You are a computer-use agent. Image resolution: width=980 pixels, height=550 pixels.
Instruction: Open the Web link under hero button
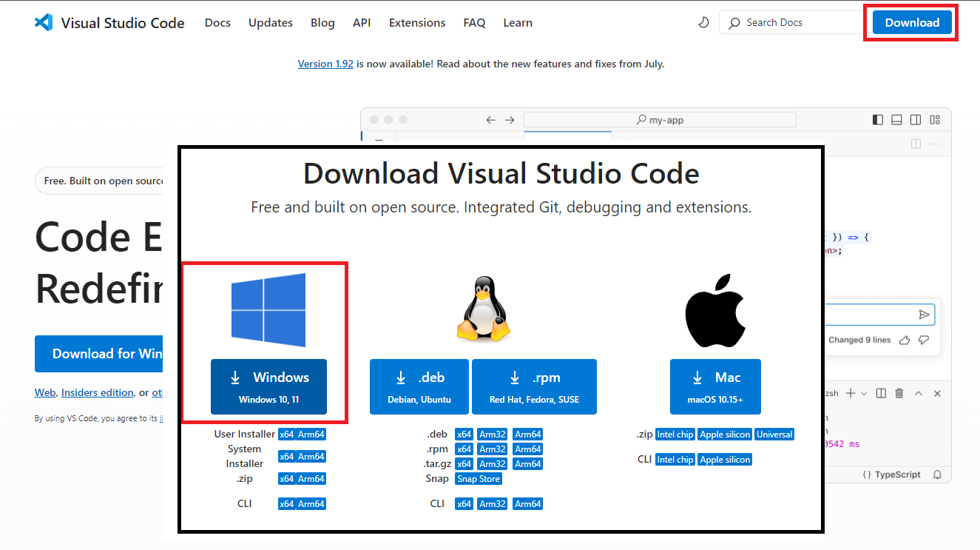45,392
